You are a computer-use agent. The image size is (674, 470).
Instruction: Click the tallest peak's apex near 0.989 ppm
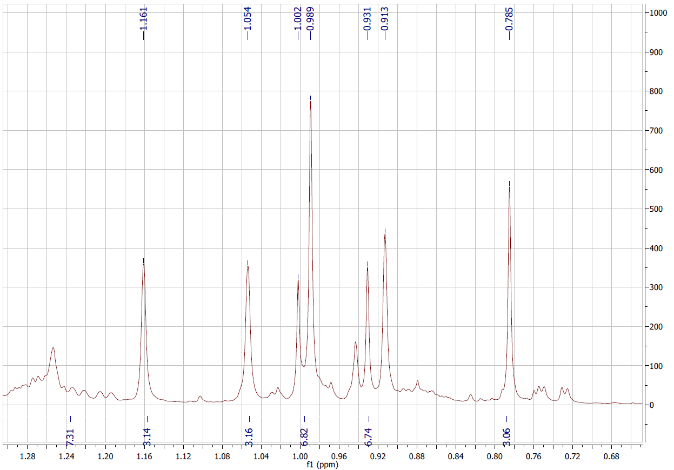coord(310,98)
